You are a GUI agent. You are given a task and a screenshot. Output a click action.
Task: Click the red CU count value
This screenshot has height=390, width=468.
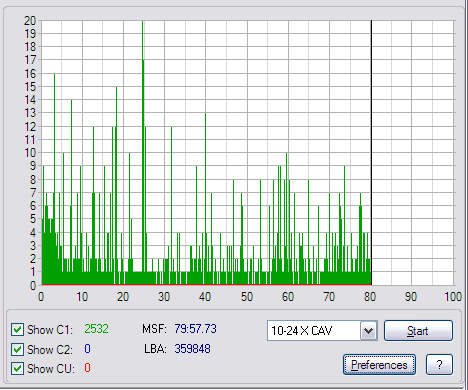coord(87,368)
